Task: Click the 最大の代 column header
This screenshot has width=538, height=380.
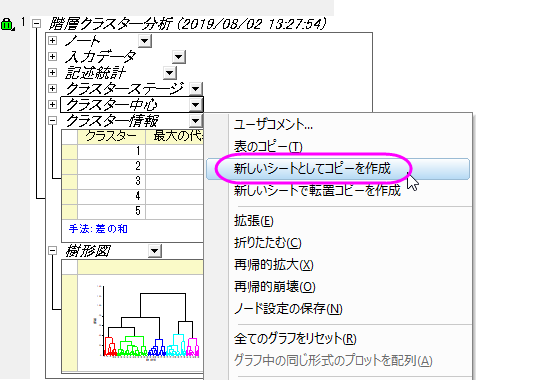Action: click(175, 136)
